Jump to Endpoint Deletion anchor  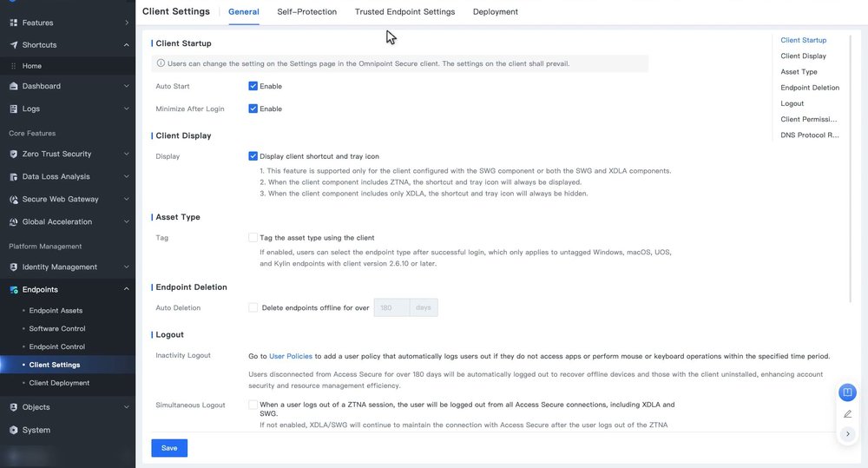pos(810,88)
